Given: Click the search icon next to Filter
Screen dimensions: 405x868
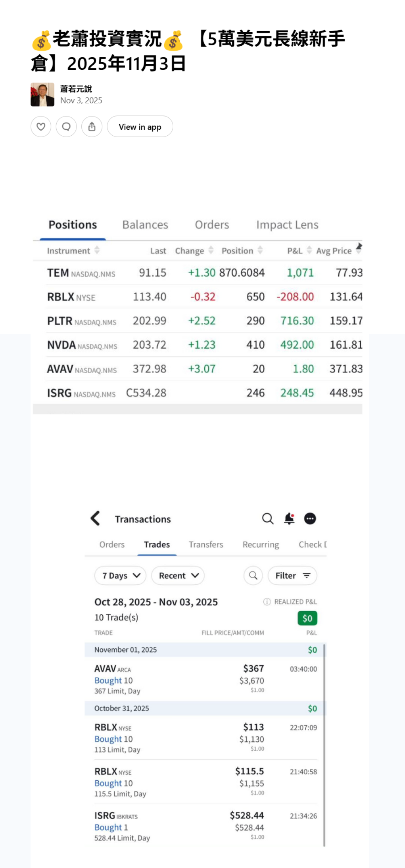Looking at the screenshot, I should coord(253,575).
